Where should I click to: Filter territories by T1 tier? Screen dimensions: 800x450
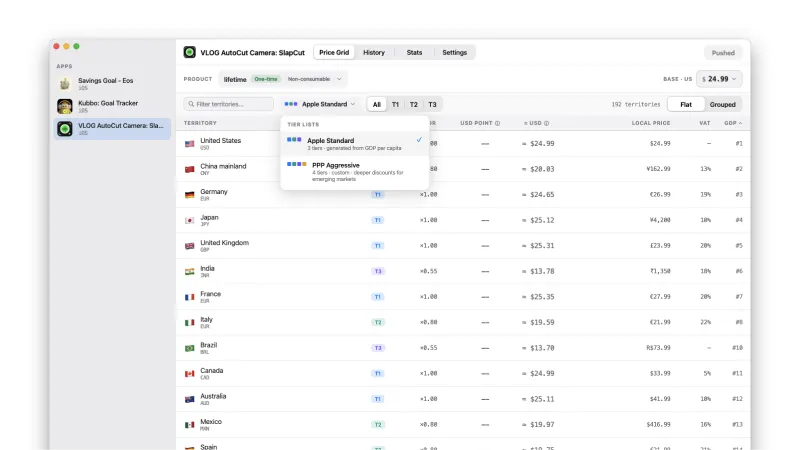click(395, 105)
